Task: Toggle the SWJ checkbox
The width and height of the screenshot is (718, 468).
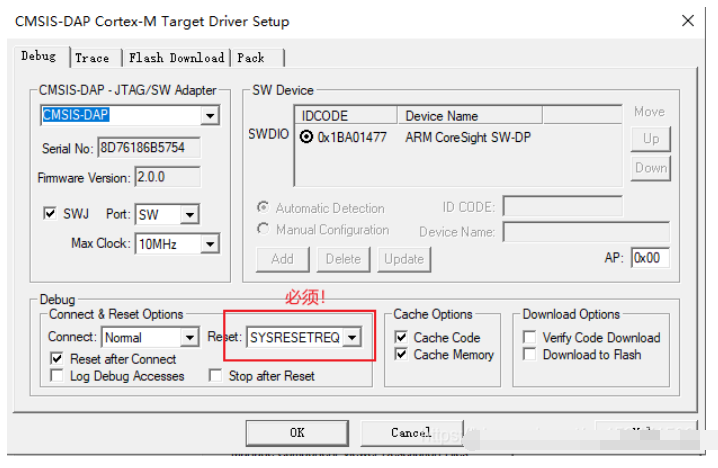Action: click(49, 213)
